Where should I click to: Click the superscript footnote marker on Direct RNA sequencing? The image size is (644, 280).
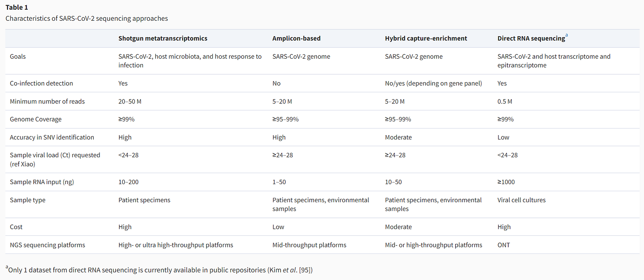[567, 36]
